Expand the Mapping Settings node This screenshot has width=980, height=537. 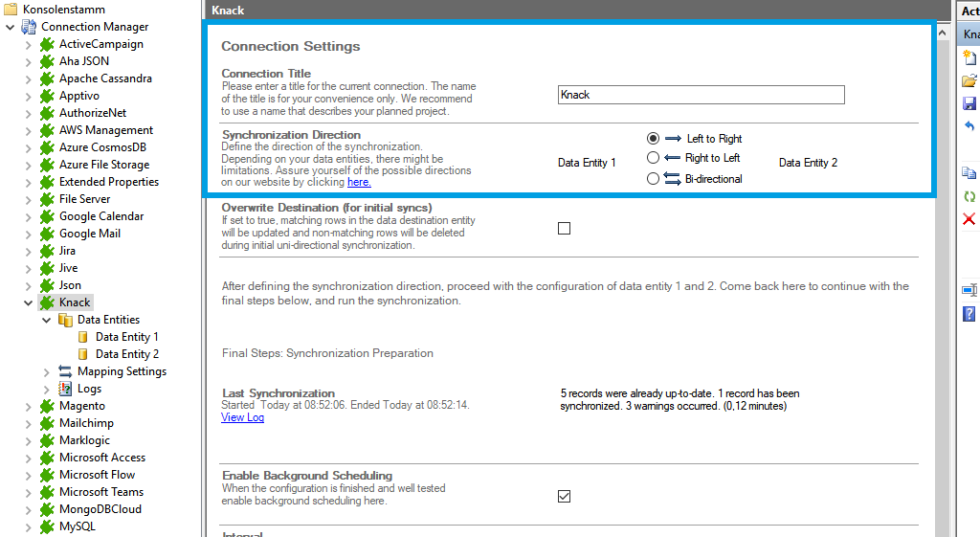[x=47, y=371]
